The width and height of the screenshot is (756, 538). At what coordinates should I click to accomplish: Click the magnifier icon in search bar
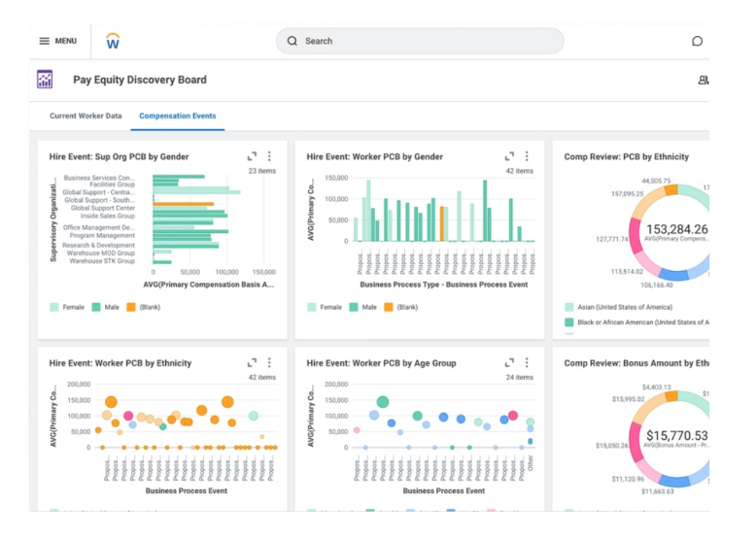(x=292, y=41)
